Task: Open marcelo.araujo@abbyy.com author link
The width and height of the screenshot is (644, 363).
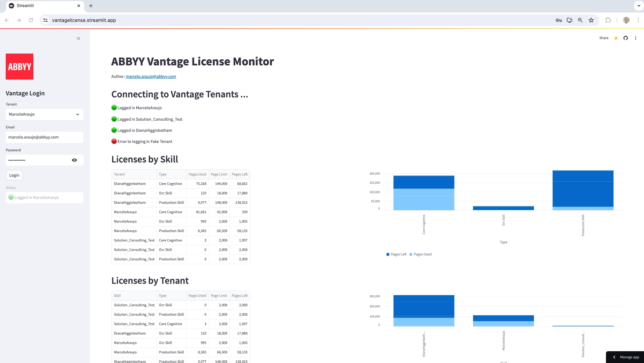Action: (151, 77)
